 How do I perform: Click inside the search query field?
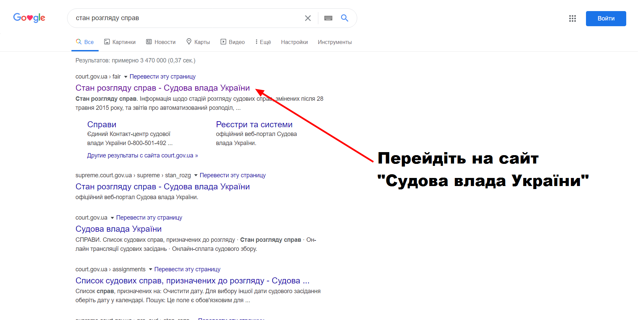(184, 18)
